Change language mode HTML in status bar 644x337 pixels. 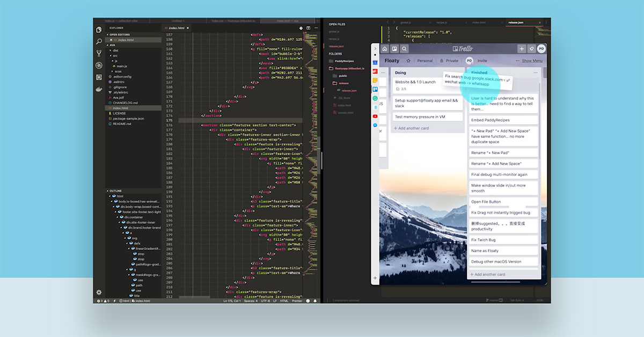pos(284,301)
